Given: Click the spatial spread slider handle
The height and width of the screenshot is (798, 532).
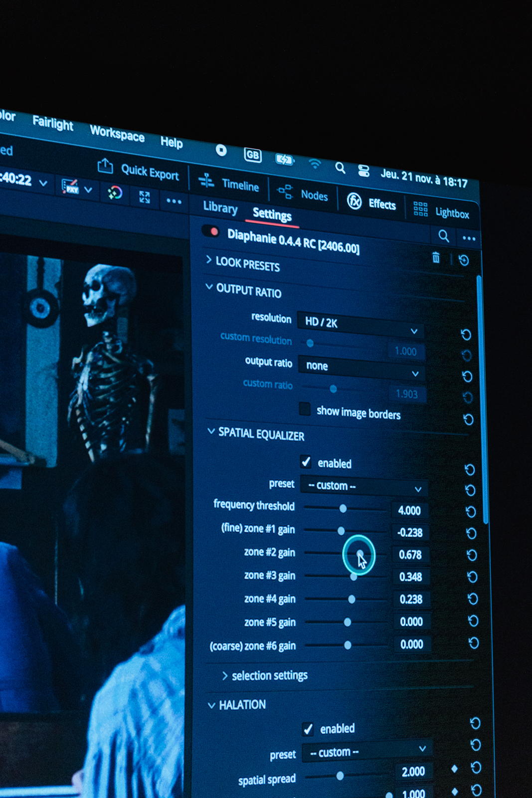Looking at the screenshot, I should 340,776.
